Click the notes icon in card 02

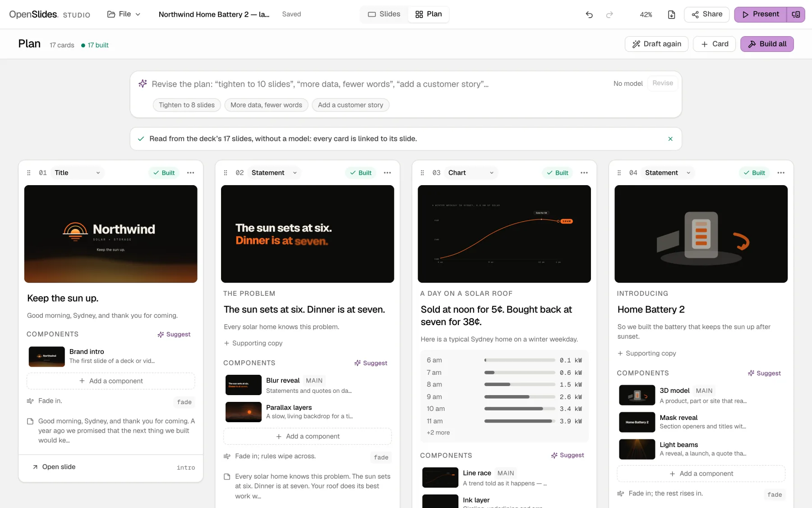coord(227,477)
